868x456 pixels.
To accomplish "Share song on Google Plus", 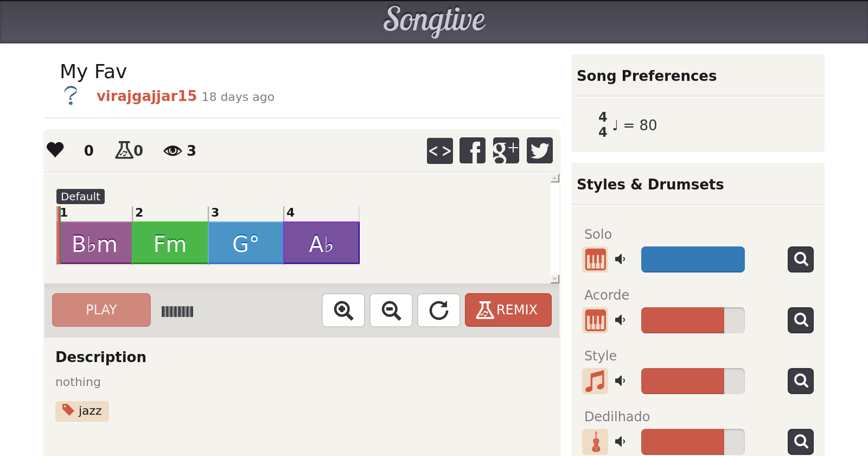I will click(506, 150).
